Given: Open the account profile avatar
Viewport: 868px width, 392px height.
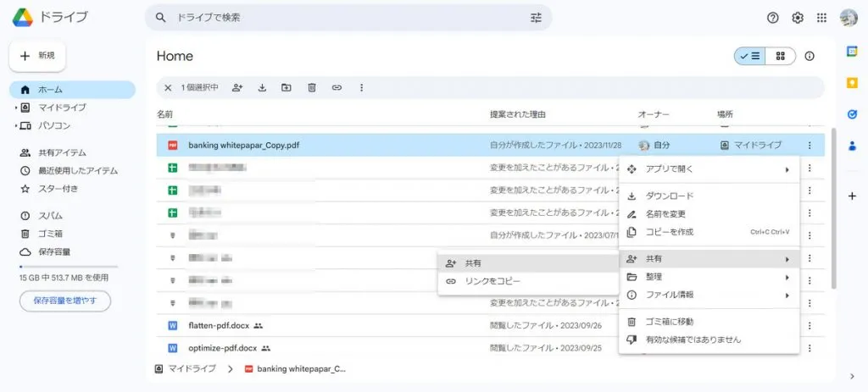Looking at the screenshot, I should coord(848,18).
